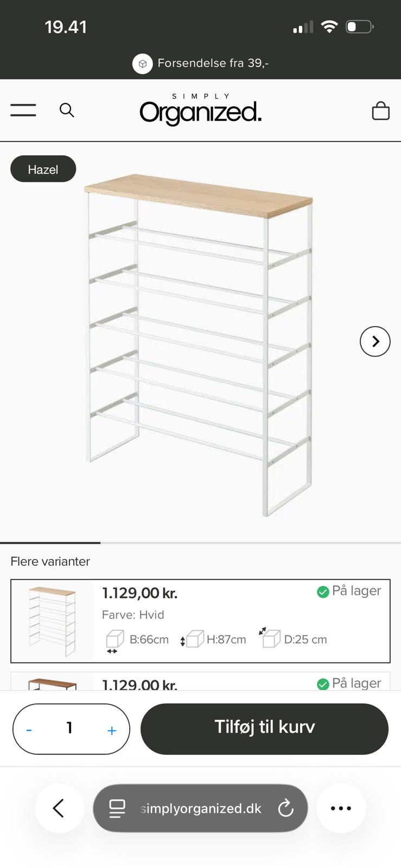Open page reader icon in address bar
Screen dimensions: 401x868
(117, 808)
